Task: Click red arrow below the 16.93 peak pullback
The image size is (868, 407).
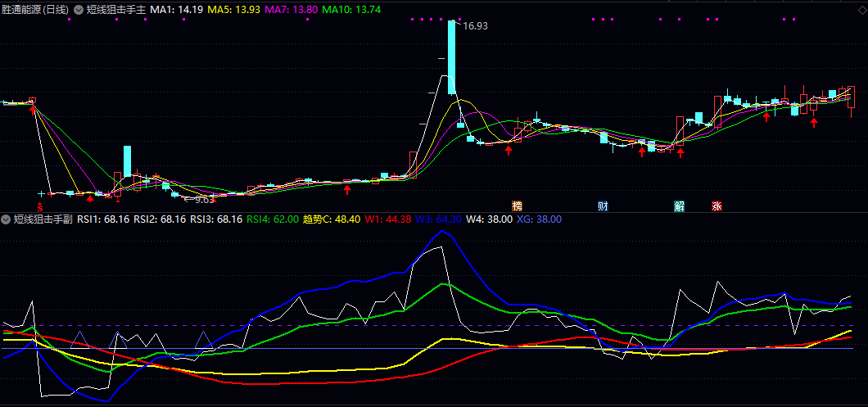Action: tap(509, 150)
